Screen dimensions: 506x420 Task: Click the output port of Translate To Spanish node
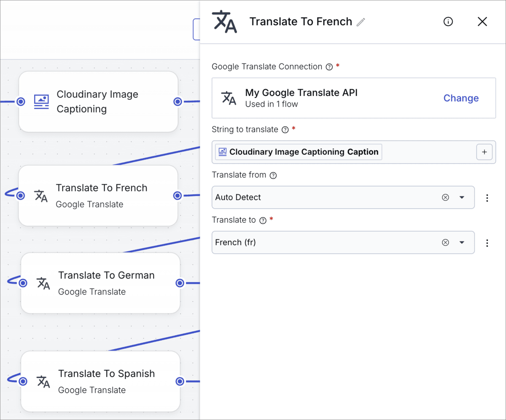pyautogui.click(x=180, y=381)
